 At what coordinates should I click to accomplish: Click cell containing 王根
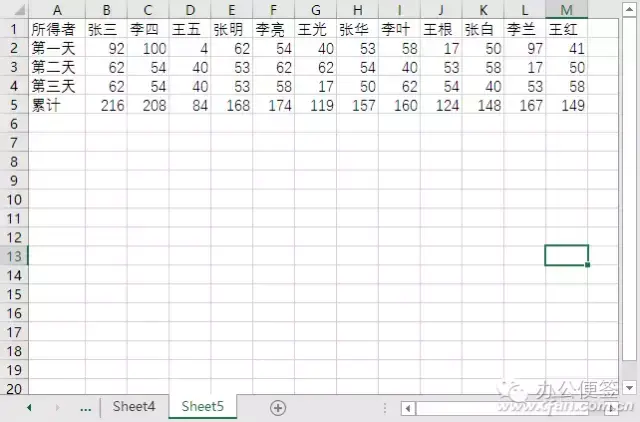click(441, 29)
